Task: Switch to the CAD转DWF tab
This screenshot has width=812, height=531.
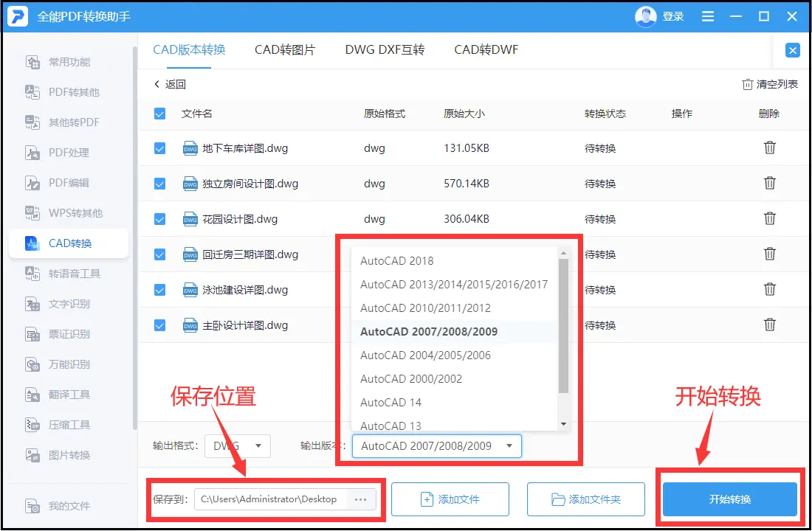Action: tap(485, 49)
